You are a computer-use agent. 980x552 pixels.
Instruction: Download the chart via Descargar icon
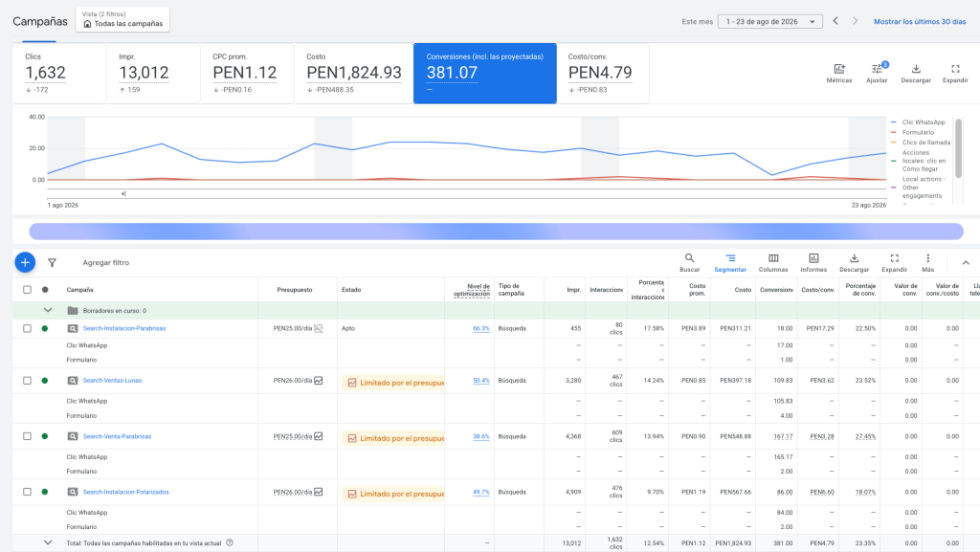point(916,73)
